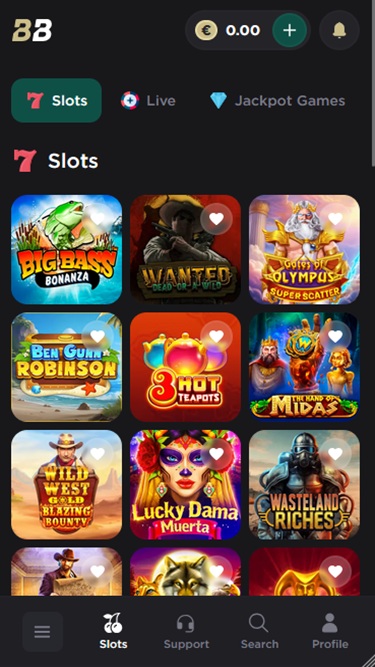Favorite Gates of Olympus Super Scatter
Screen dimensions: 375x667
click(335, 219)
